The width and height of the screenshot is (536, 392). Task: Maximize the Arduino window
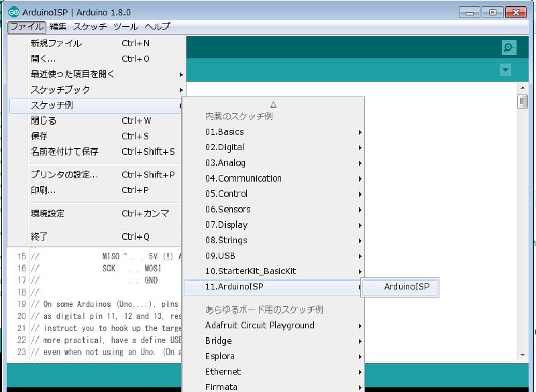pyautogui.click(x=493, y=12)
